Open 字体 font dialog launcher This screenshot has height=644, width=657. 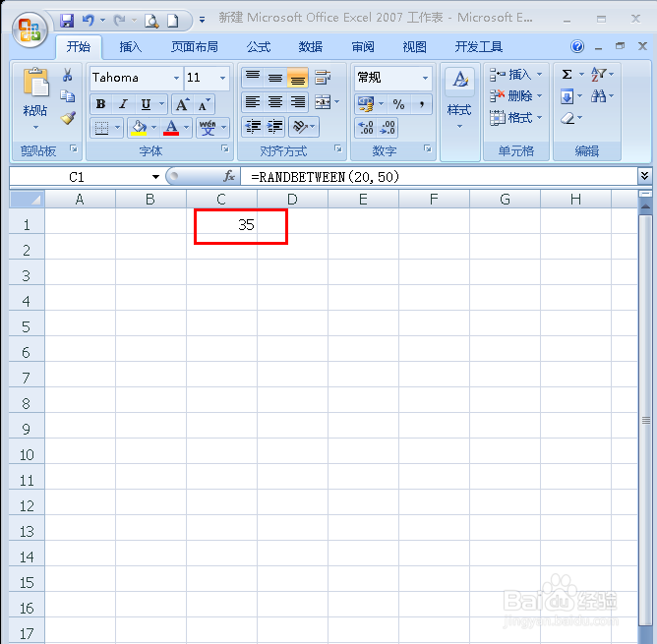pos(225,148)
